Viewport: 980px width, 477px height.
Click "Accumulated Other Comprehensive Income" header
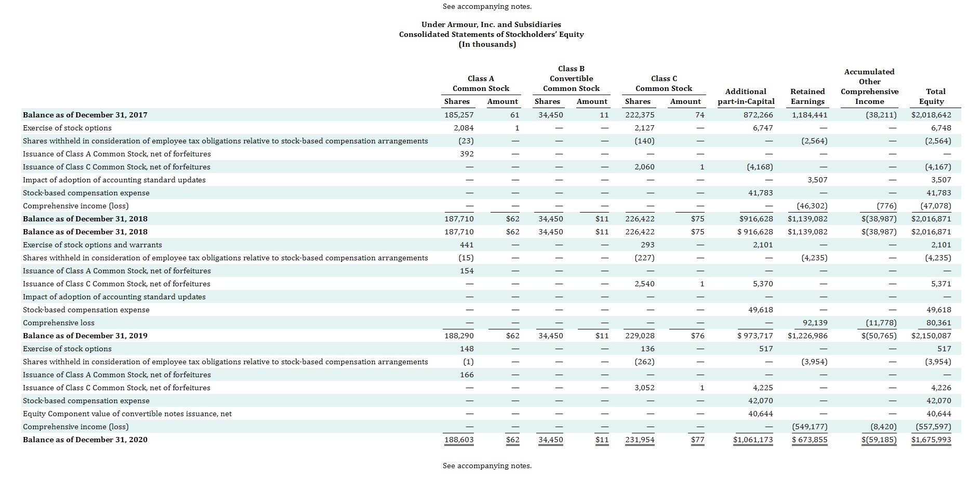869,86
